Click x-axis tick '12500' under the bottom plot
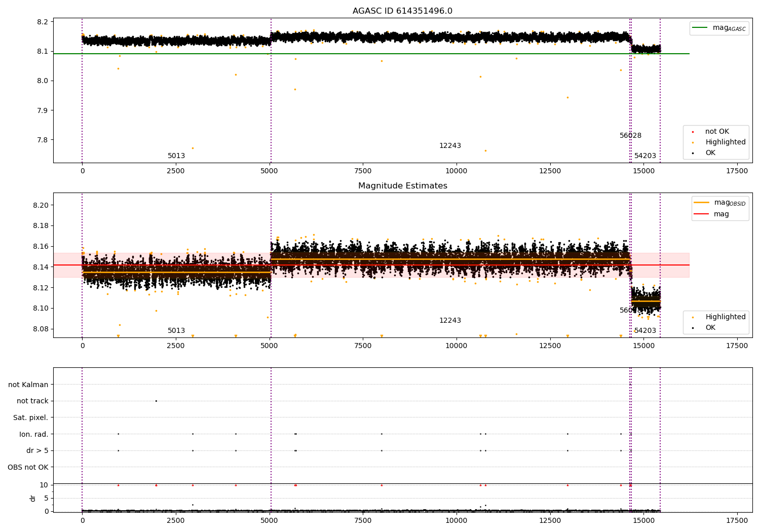Image resolution: width=760 pixels, height=532 pixels. coord(550,521)
